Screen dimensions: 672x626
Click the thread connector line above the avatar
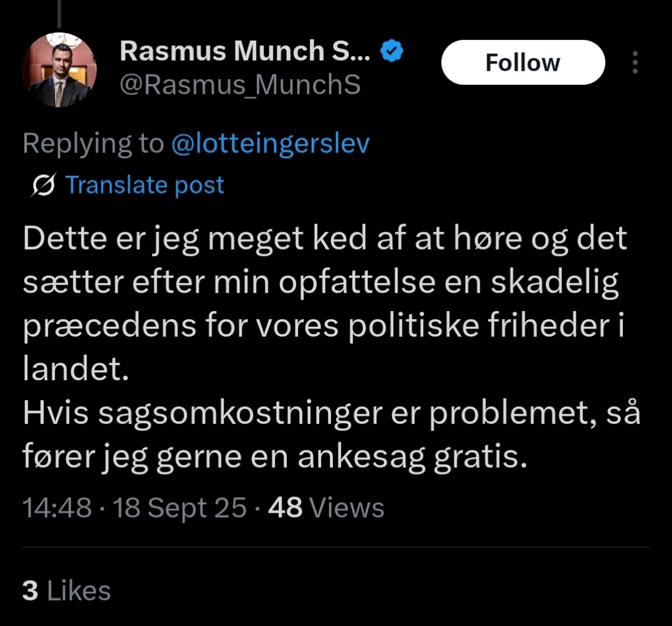(x=59, y=12)
